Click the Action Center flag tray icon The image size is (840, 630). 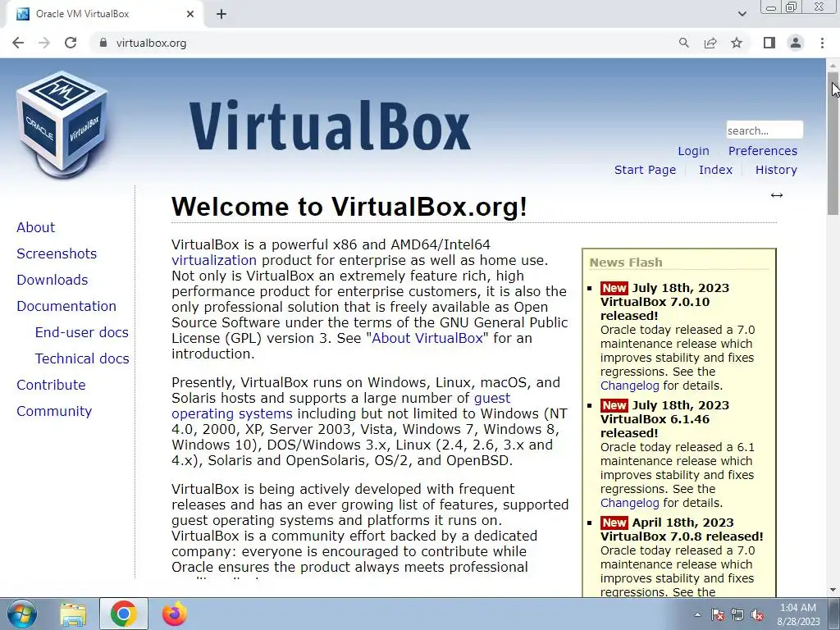[x=718, y=614]
